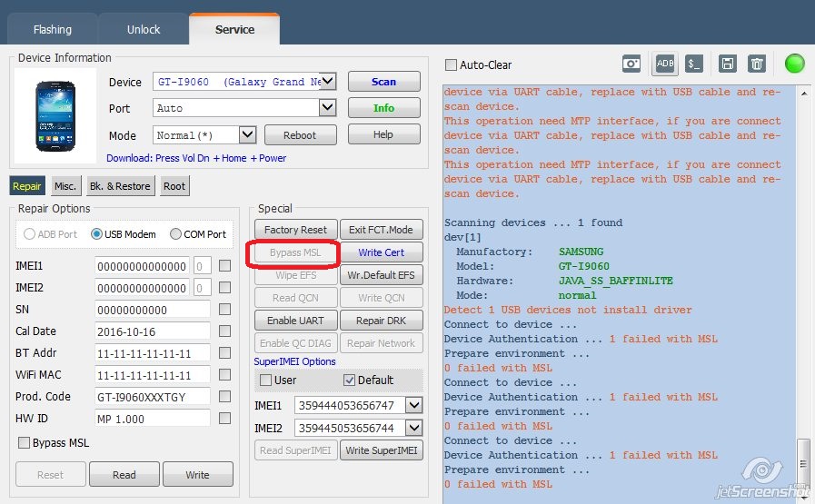815x504 pixels.
Task: Click the HW ID input field
Action: [153, 419]
